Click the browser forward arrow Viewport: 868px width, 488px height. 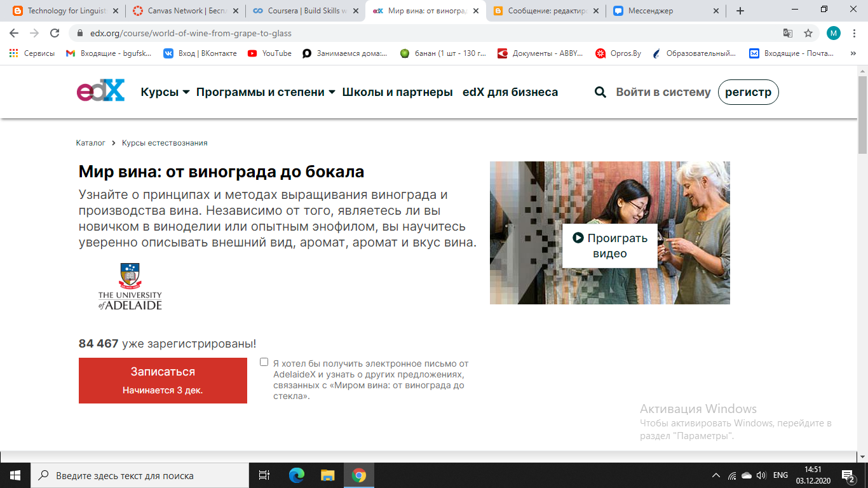click(34, 33)
